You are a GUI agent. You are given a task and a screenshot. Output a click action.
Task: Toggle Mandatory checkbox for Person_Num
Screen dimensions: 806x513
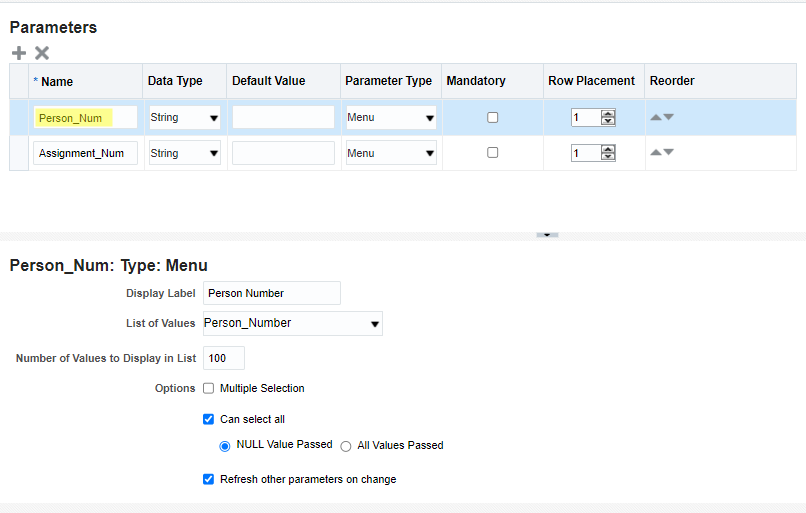click(492, 118)
